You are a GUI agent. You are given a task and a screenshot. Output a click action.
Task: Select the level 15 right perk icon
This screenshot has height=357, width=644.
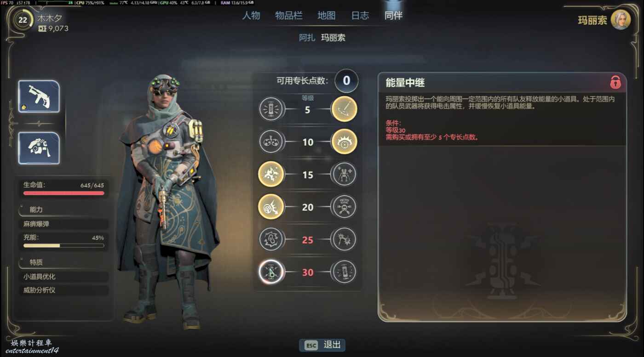point(344,175)
